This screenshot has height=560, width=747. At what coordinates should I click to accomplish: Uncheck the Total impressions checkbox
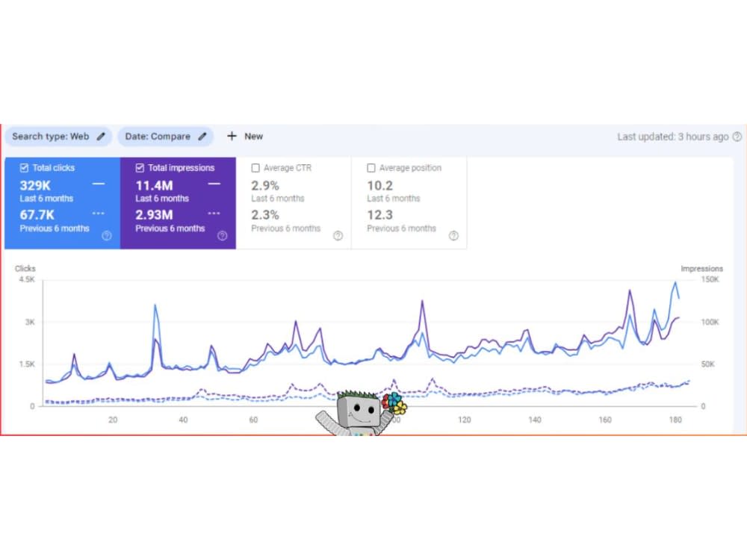pos(140,167)
